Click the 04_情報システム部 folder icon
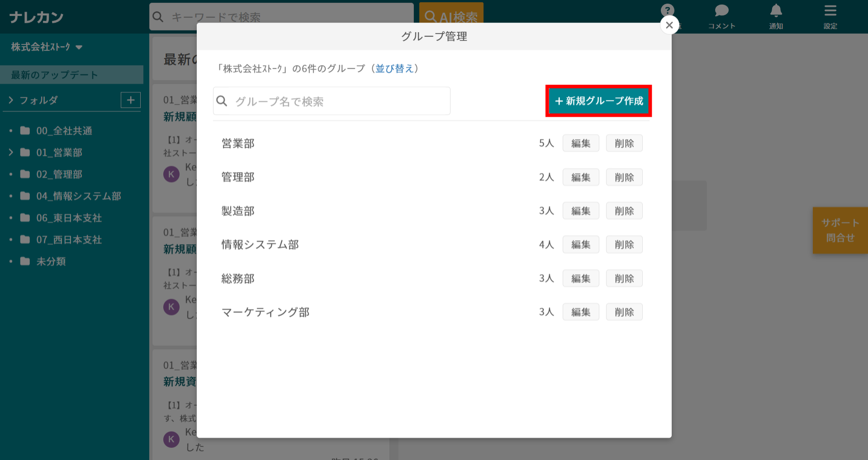The height and width of the screenshot is (460, 868). 25,196
